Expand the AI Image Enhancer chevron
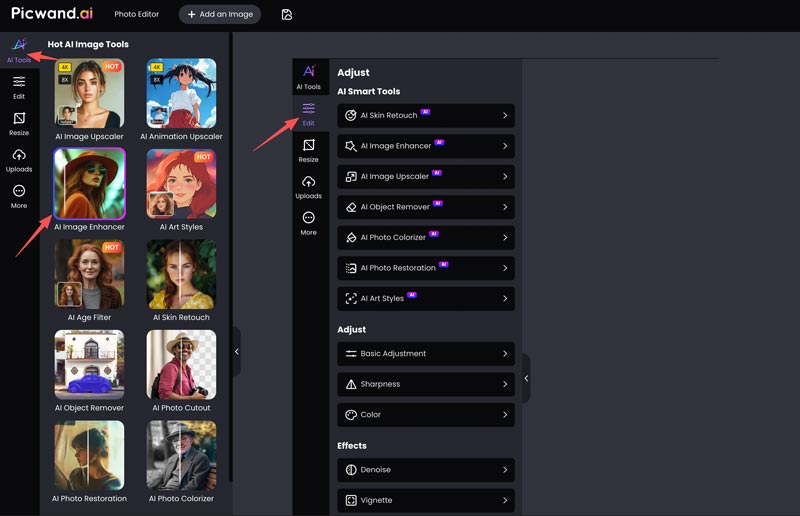This screenshot has width=800, height=516. [x=505, y=146]
